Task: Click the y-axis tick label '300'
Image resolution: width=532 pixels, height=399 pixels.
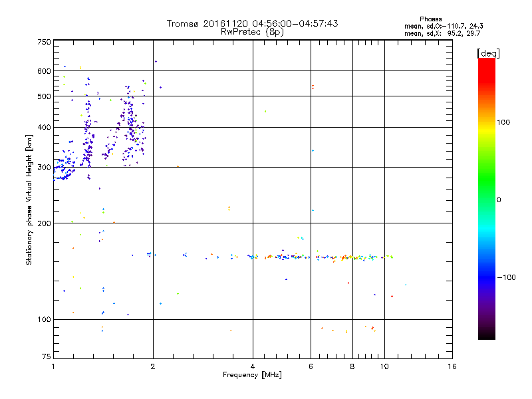Action: pyautogui.click(x=44, y=168)
